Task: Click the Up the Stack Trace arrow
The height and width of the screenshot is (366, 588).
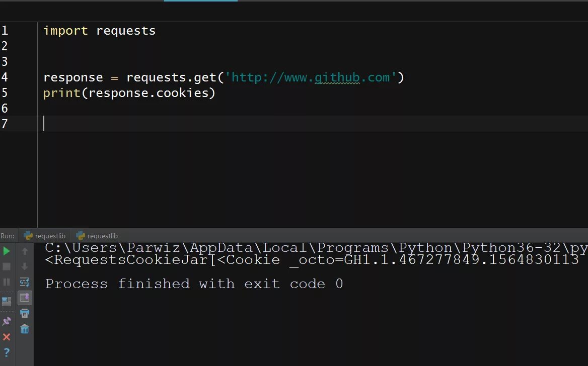Action: click(x=25, y=251)
